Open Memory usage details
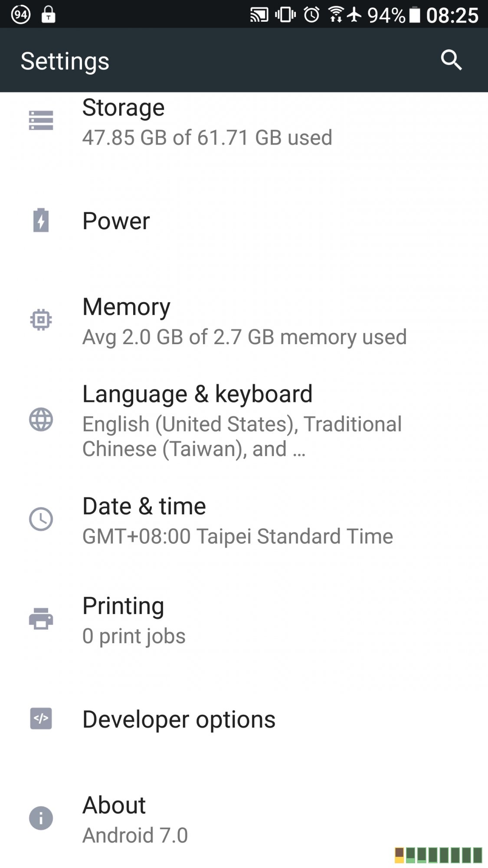 [244, 321]
